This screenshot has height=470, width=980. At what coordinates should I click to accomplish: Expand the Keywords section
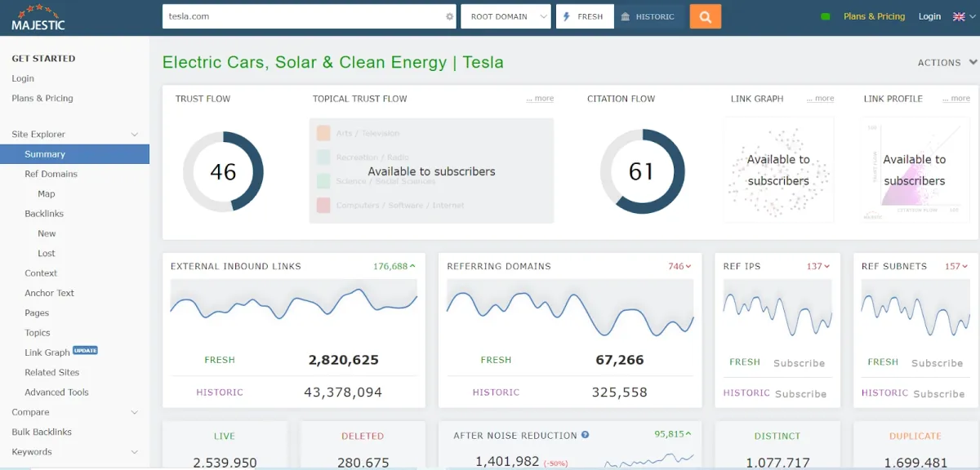pos(74,452)
